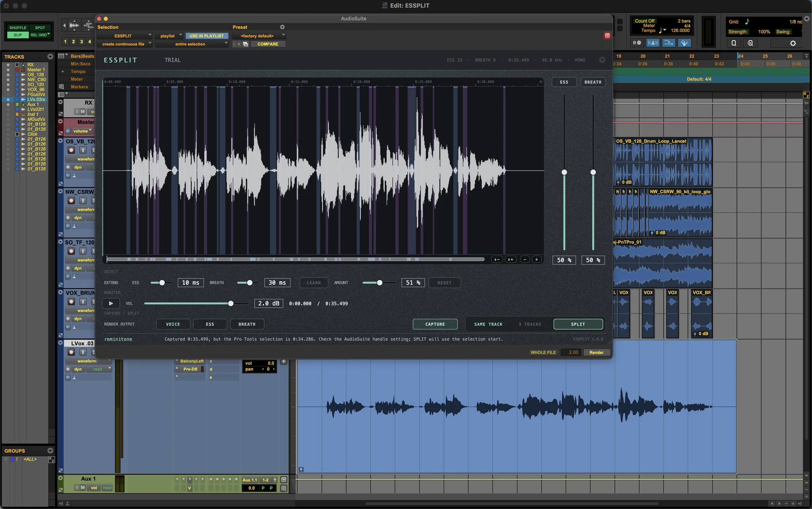Click ESSPLIT waveform zoom-out minus button
The width and height of the screenshot is (812, 509).
click(525, 259)
